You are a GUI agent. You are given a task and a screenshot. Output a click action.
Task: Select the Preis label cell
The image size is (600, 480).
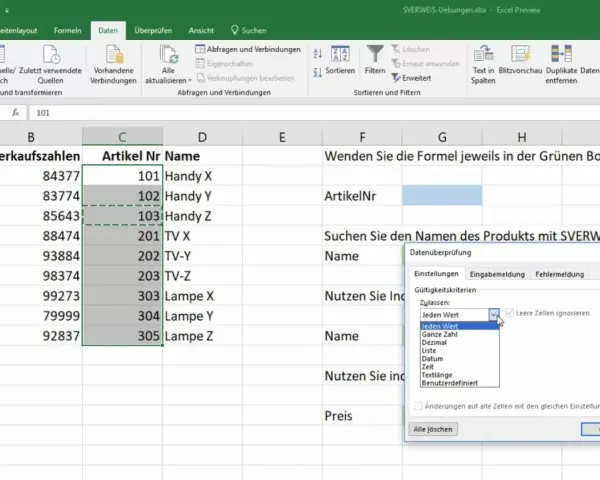coord(362,416)
